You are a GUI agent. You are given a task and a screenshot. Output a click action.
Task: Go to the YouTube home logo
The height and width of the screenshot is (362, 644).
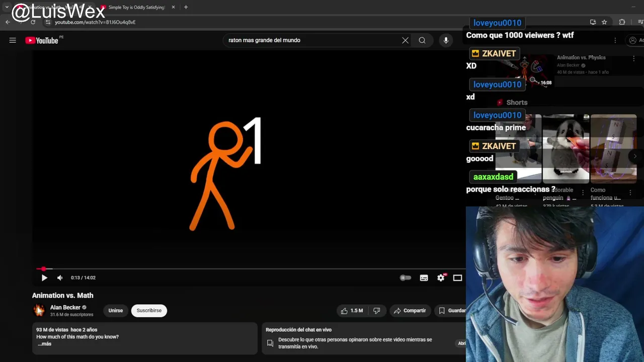[x=42, y=40]
